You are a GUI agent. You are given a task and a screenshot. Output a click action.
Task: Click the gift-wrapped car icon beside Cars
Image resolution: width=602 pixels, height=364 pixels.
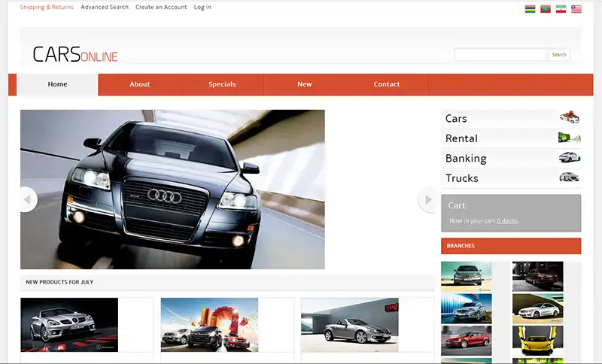tap(570, 117)
